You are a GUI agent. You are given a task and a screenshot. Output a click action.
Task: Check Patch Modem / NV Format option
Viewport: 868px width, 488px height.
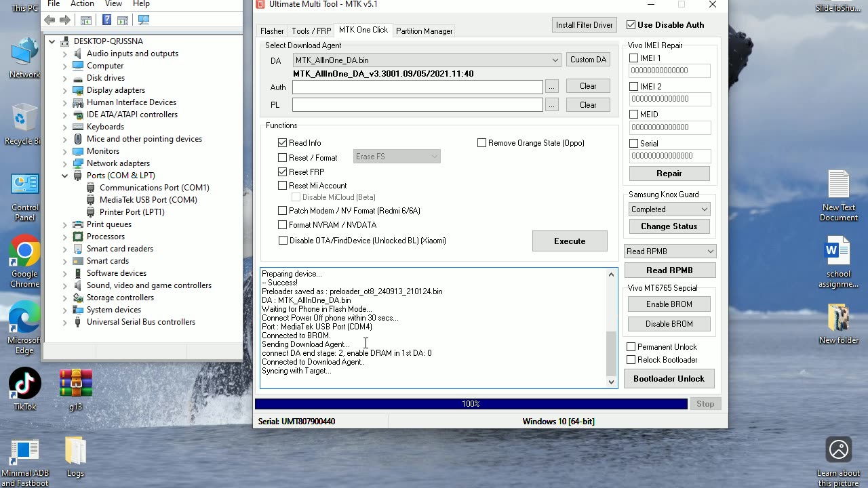[x=283, y=211]
